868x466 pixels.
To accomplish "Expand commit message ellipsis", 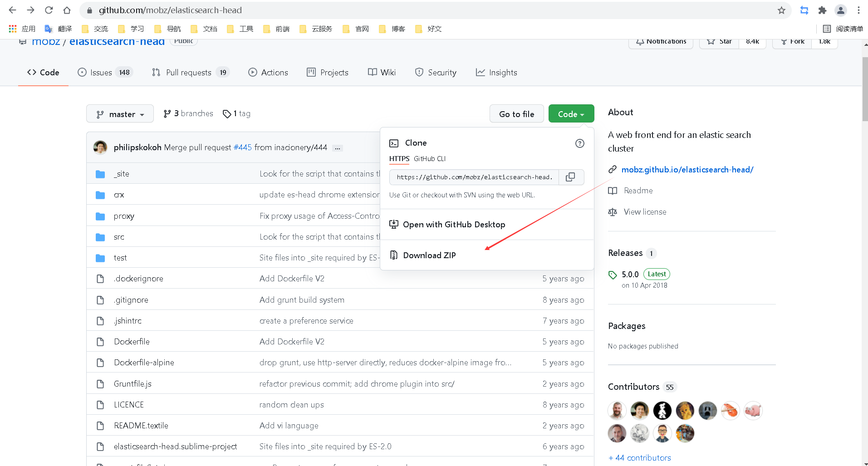I will click(338, 148).
